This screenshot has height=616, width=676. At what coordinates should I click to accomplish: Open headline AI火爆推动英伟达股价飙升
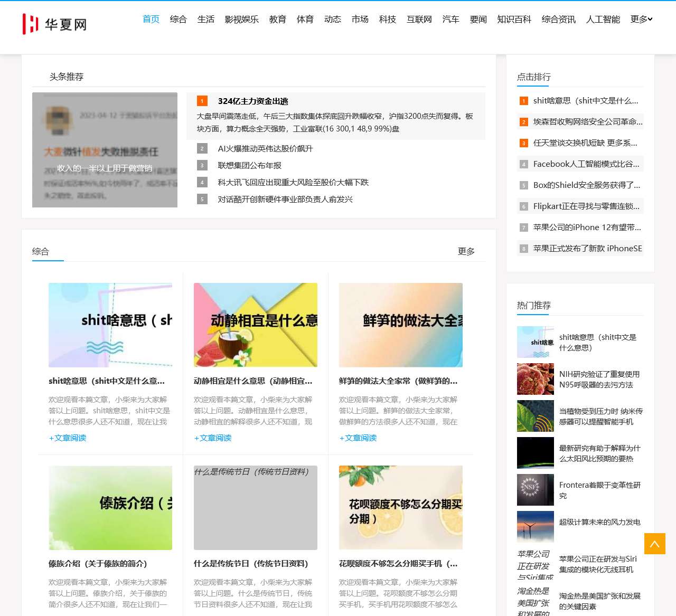(266, 148)
